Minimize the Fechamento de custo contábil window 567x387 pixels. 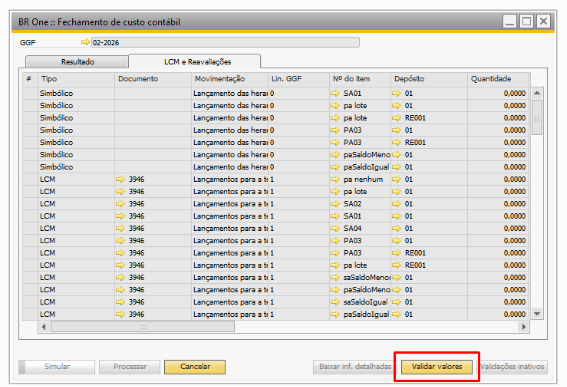(x=510, y=21)
